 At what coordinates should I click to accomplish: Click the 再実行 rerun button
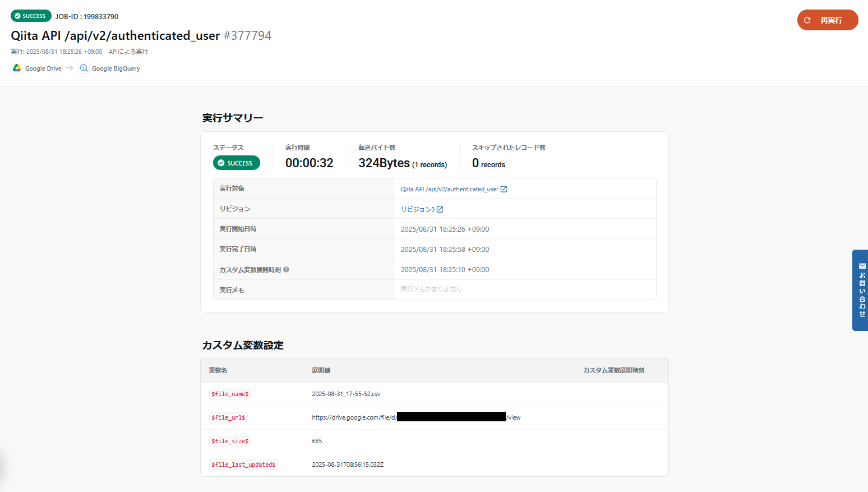[828, 20]
